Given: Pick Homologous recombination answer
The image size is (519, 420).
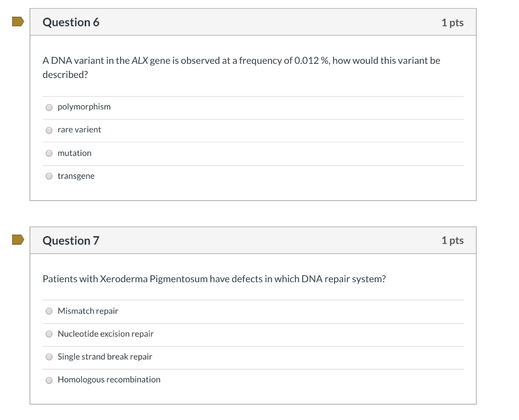Looking at the screenshot, I should (x=49, y=380).
